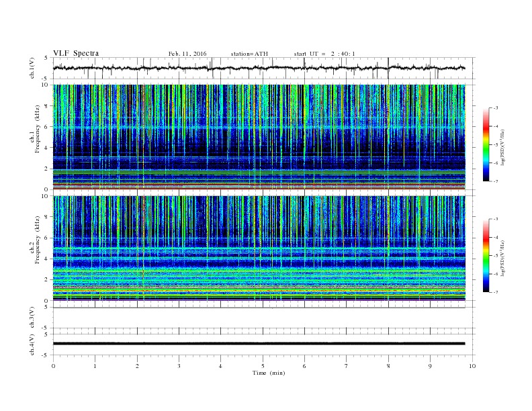Screen dimensions: 532x411
Task: Click the '9' tick on the Time axis
Action: coord(430,366)
